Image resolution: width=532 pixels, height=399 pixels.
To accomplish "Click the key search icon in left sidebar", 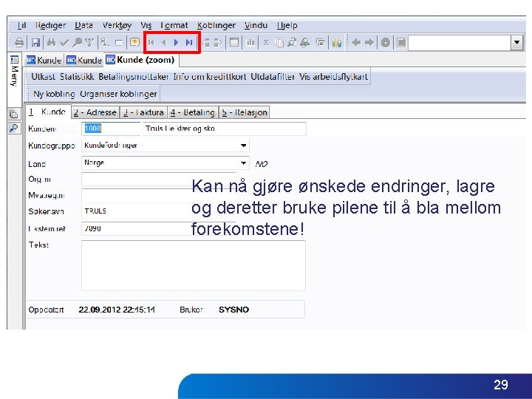I will click(x=14, y=129).
